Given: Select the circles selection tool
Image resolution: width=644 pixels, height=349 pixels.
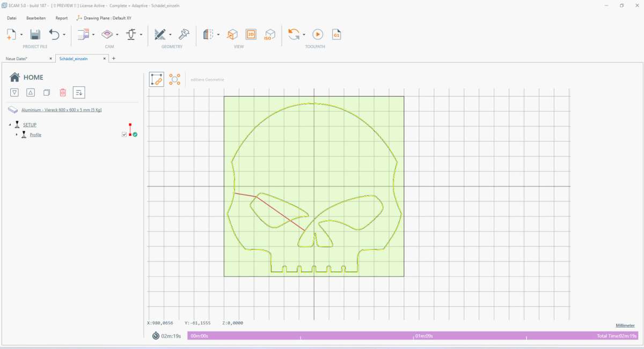Looking at the screenshot, I should click(174, 79).
